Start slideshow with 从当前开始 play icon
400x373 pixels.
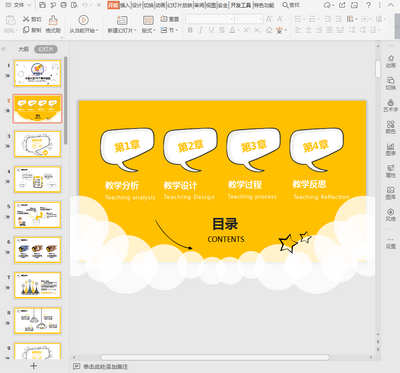point(83,20)
